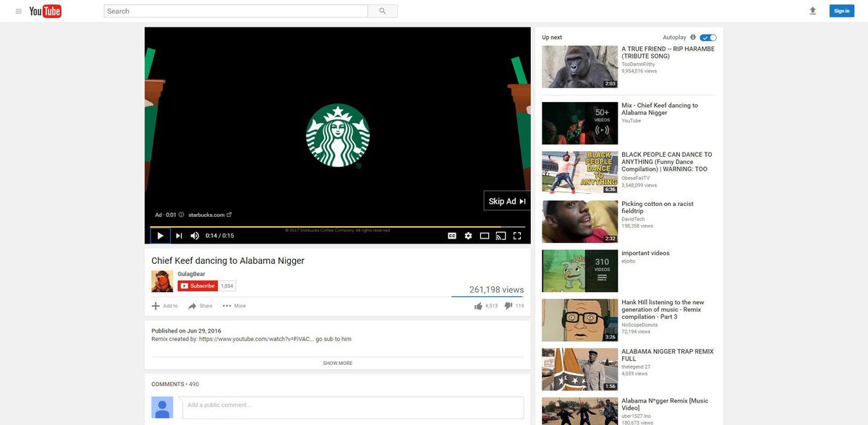Open RIP HARAMBE tribute song thumbnail
Viewport: 868px width, 425px height.
click(580, 66)
